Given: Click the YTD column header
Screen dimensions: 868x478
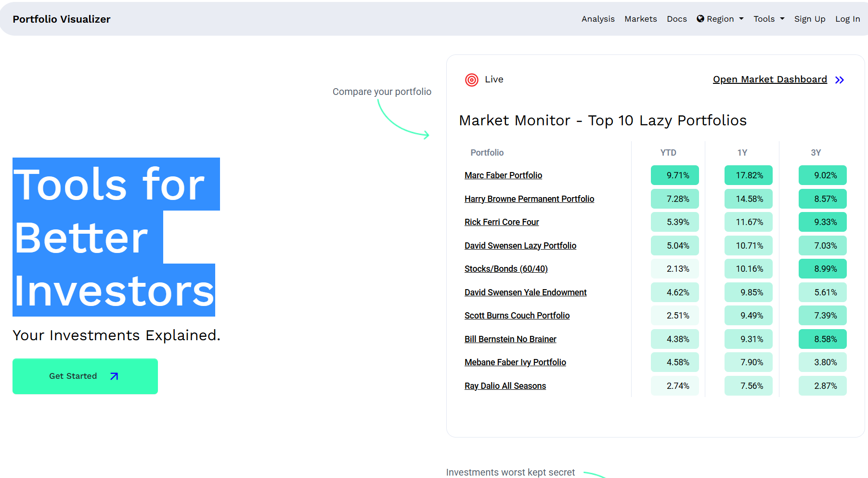Looking at the screenshot, I should 668,153.
